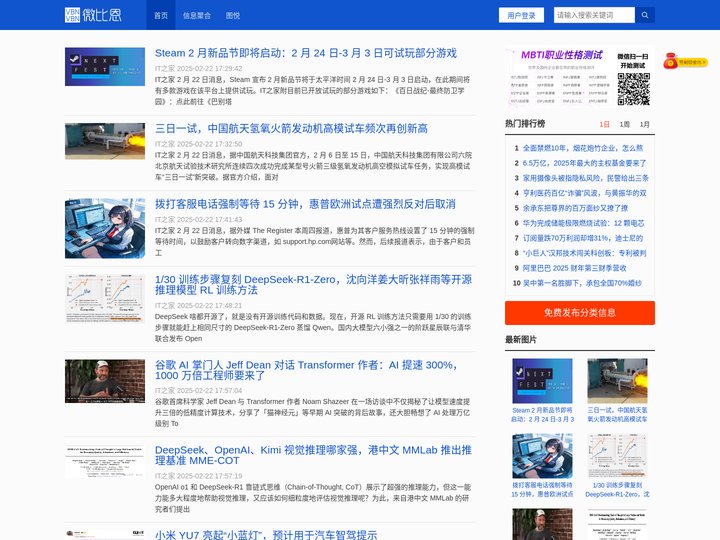Click rocket engine image in 最新图片 section
This screenshot has width=720, height=540.
(x=617, y=381)
